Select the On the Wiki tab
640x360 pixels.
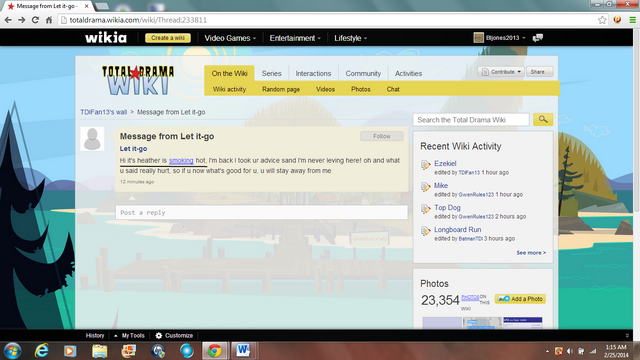tap(229, 73)
